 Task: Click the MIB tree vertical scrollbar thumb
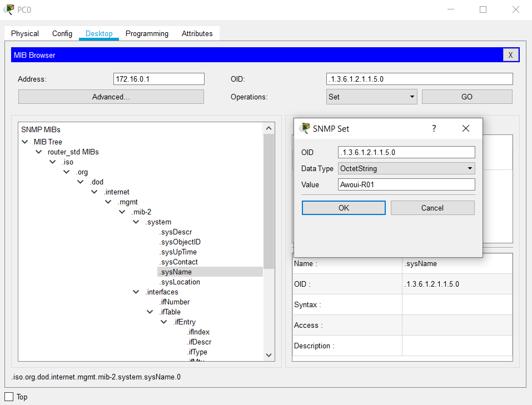269,201
